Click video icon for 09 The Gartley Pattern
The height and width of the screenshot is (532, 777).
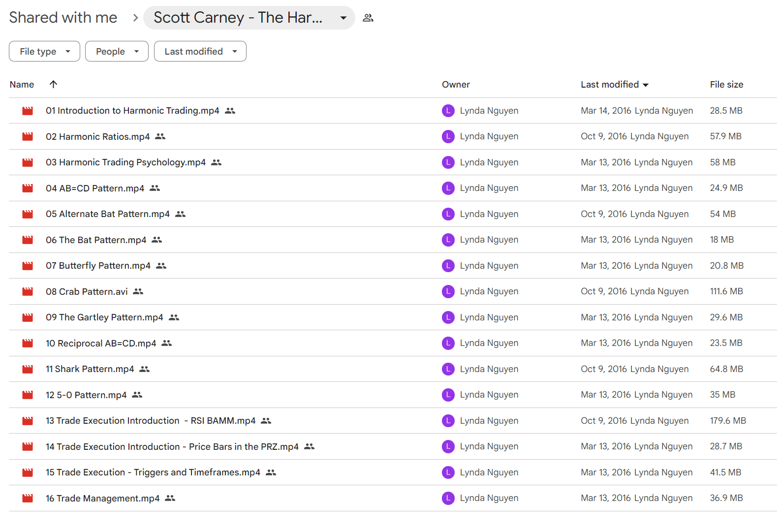pos(28,317)
